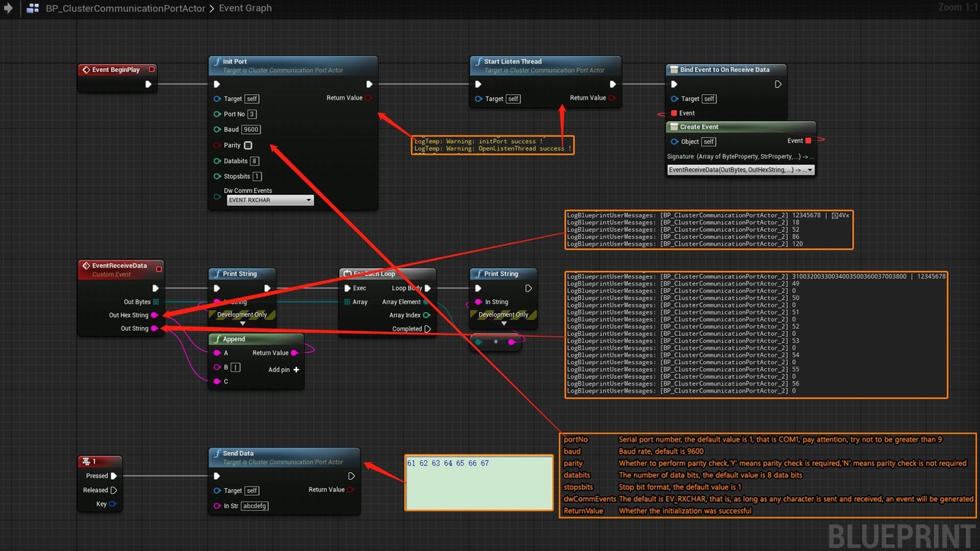Expand the Print String node beside EventReceiveData

click(x=243, y=324)
